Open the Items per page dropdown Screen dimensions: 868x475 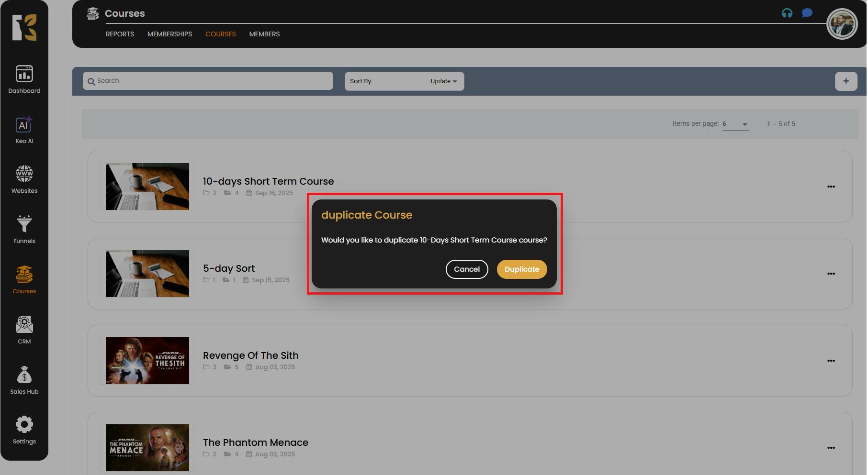735,124
